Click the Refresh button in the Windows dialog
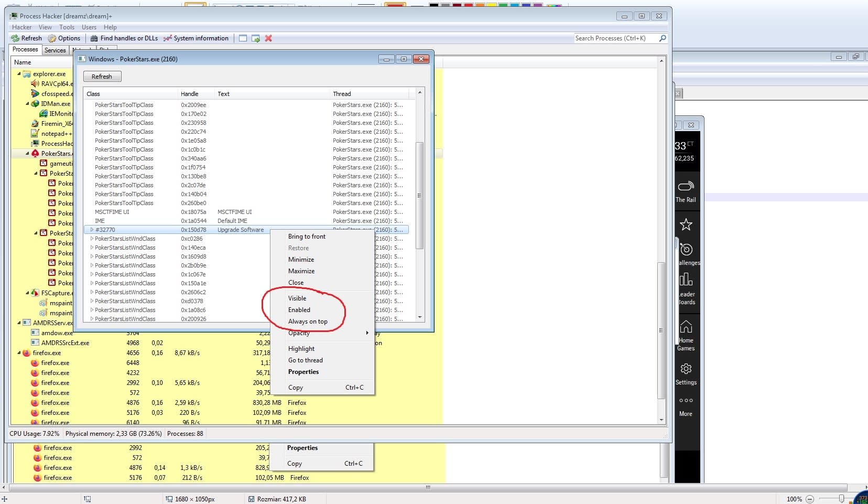 click(x=102, y=77)
